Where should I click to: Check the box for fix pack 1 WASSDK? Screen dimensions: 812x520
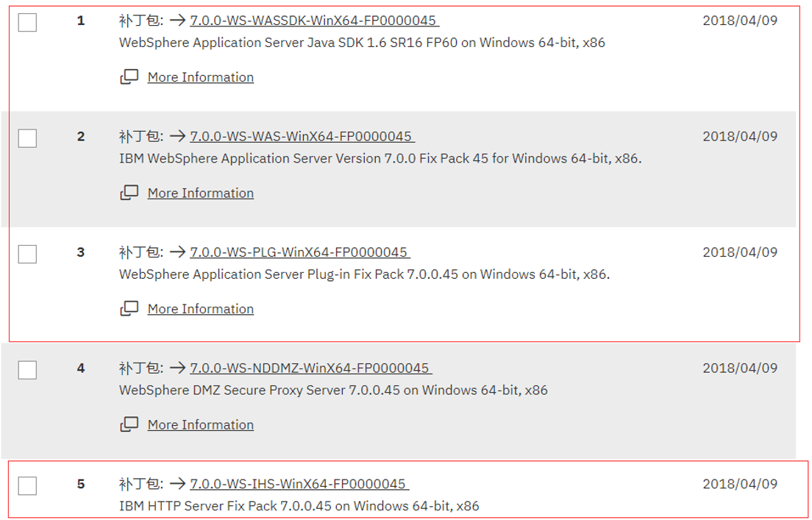click(27, 22)
